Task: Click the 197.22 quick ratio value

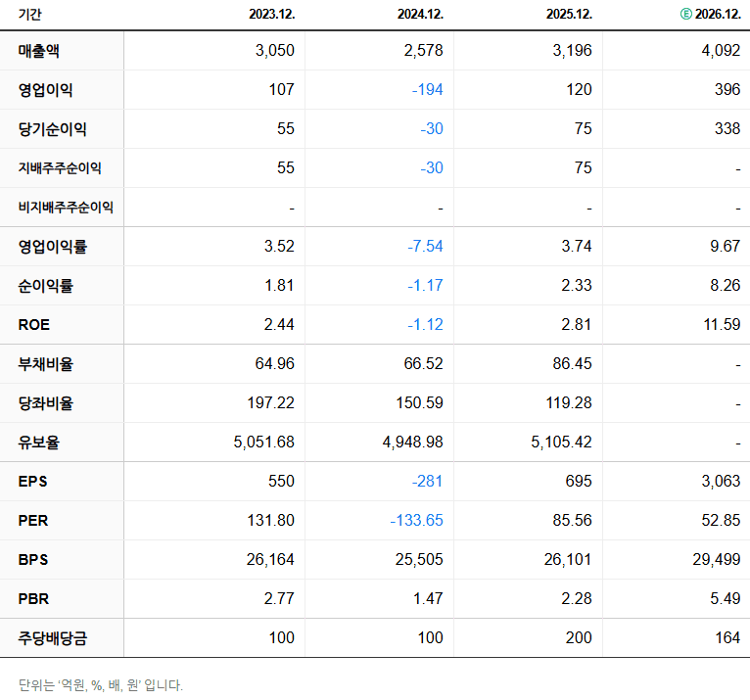Action: [x=271, y=403]
